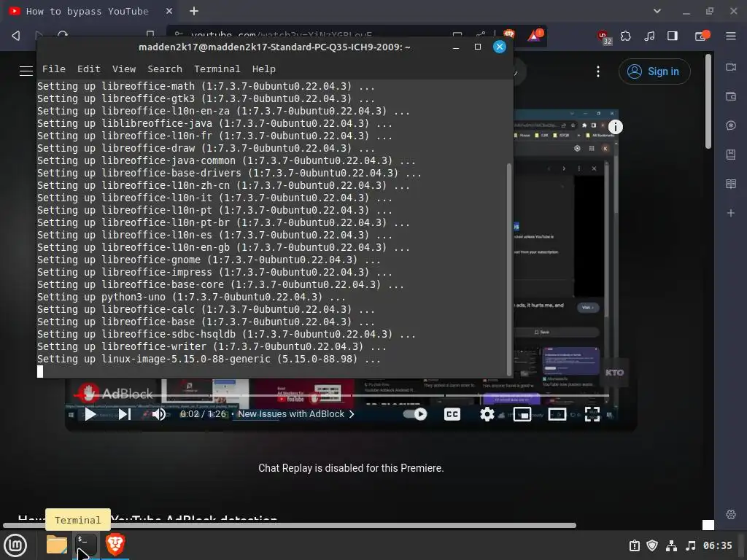Toggle the autoplay switch
The height and width of the screenshot is (560, 747).
click(x=415, y=414)
